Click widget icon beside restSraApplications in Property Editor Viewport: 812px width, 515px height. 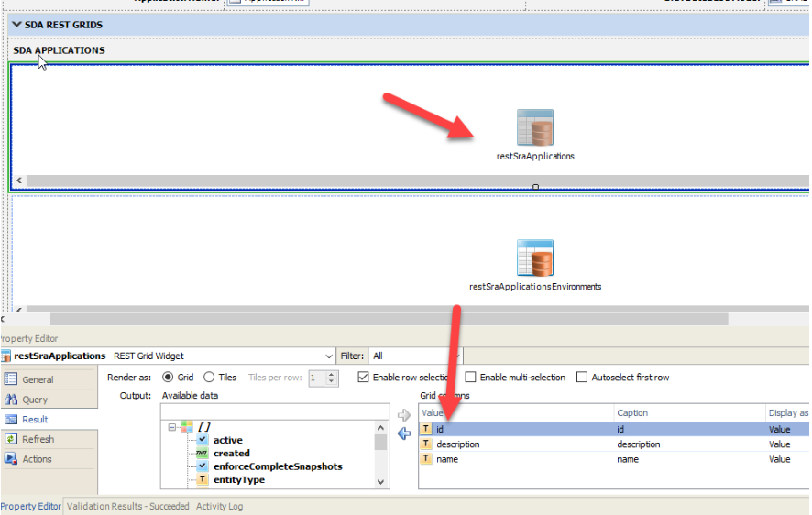click(5, 356)
